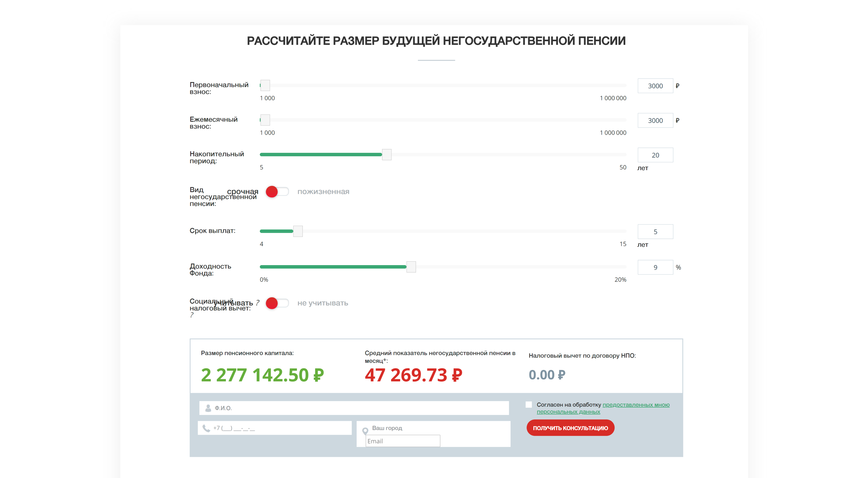Click the Срок выплат slider handle

(x=298, y=231)
